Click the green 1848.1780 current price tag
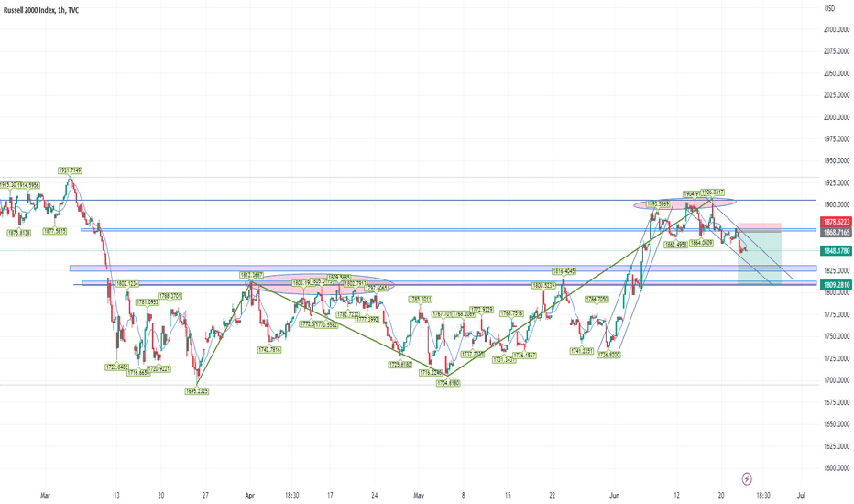The image size is (854, 504). (836, 251)
